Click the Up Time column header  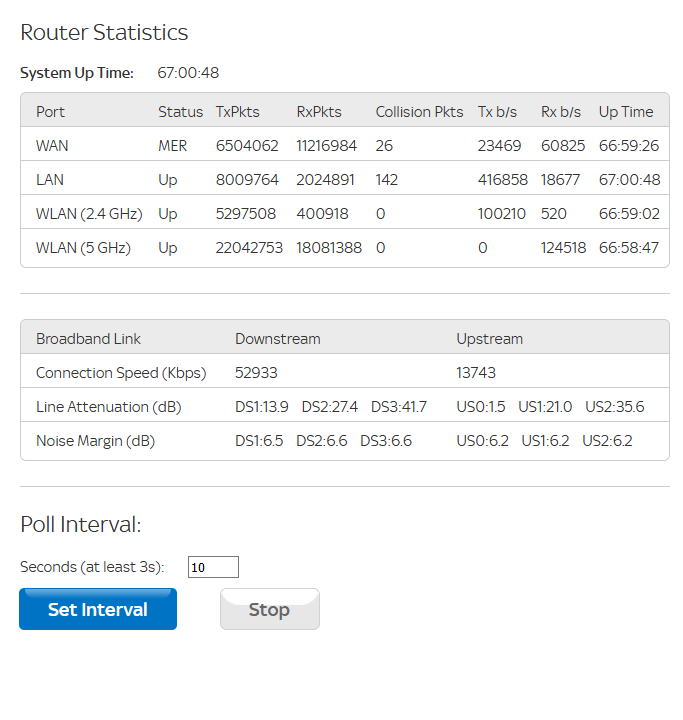625,112
